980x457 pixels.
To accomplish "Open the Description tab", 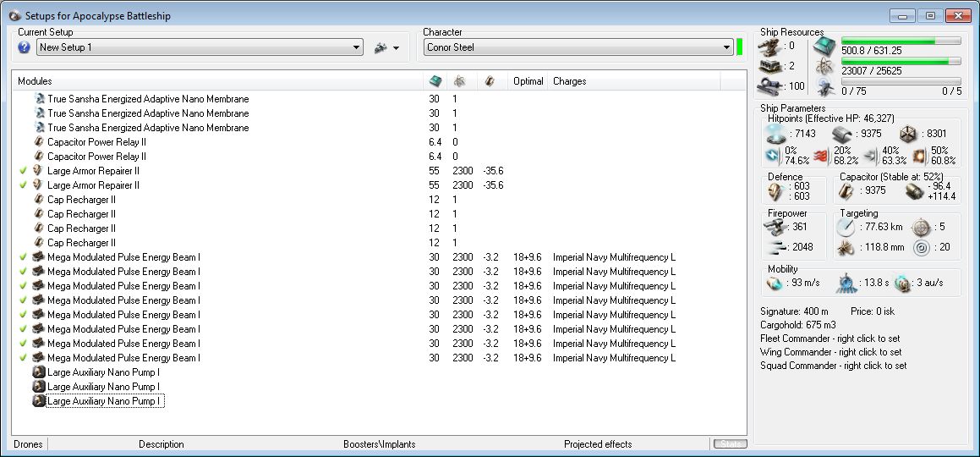I will (162, 444).
